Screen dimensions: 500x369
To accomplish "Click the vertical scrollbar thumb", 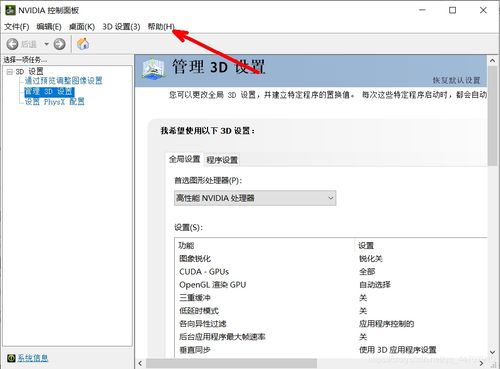I will point(492,116).
